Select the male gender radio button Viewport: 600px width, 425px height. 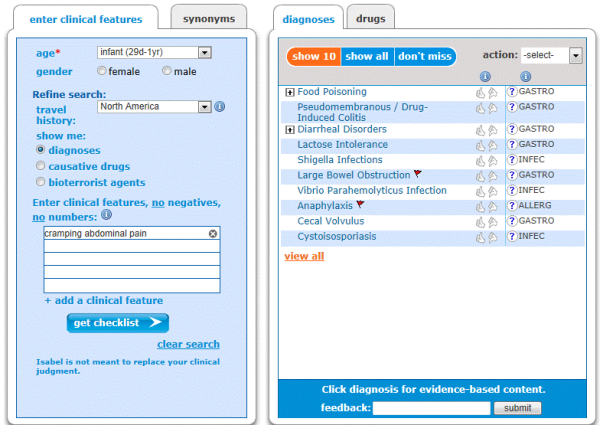[x=166, y=70]
